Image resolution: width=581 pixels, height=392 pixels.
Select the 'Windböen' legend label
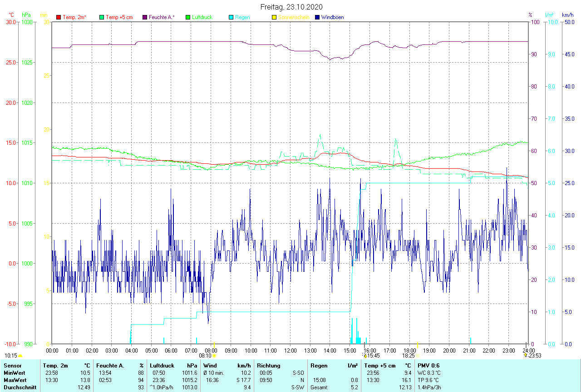pyautogui.click(x=332, y=17)
